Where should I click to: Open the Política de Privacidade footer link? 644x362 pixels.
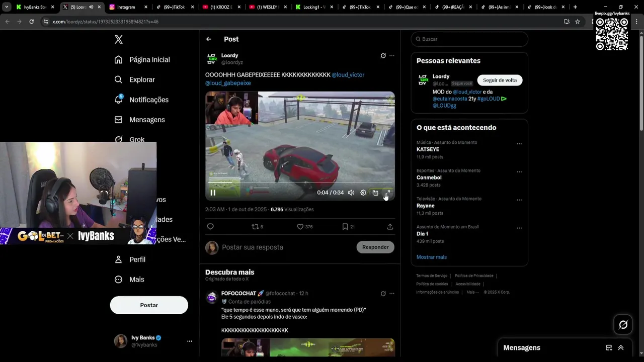pos(474,276)
